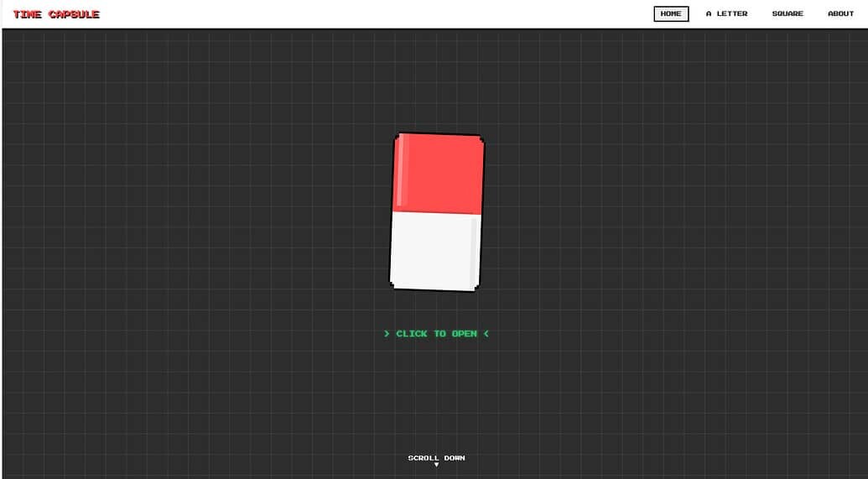This screenshot has height=479, width=868.
Task: Click the green chevron left of CLICK TO OPEN
Action: tap(387, 334)
